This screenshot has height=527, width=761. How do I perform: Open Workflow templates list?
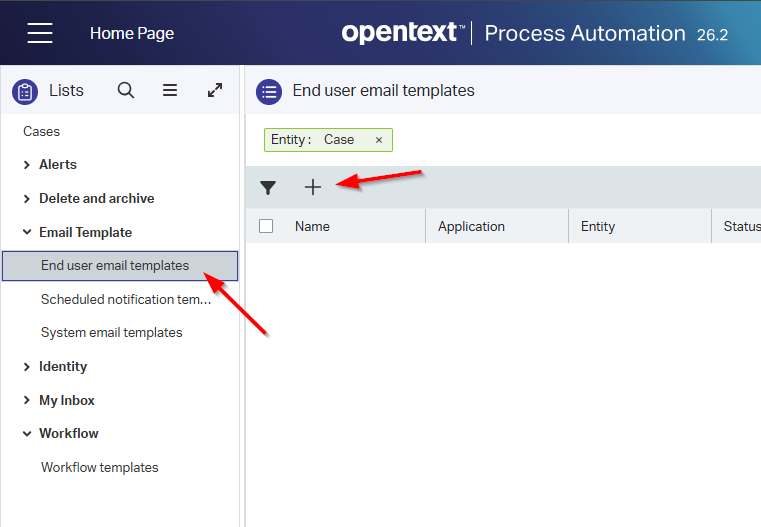click(x=99, y=467)
